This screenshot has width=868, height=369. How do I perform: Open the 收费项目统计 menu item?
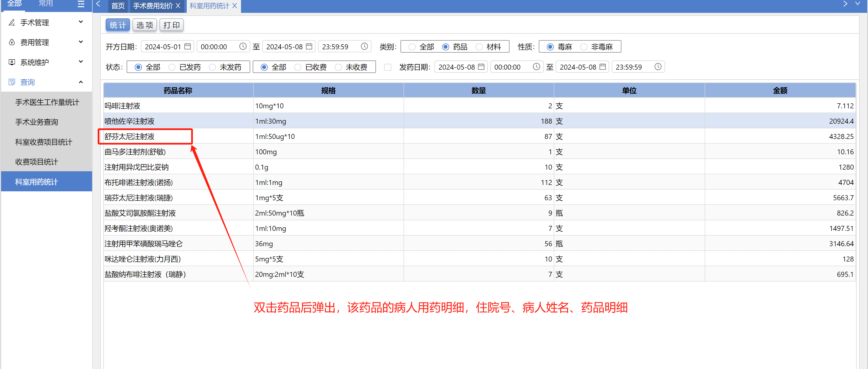(x=36, y=162)
